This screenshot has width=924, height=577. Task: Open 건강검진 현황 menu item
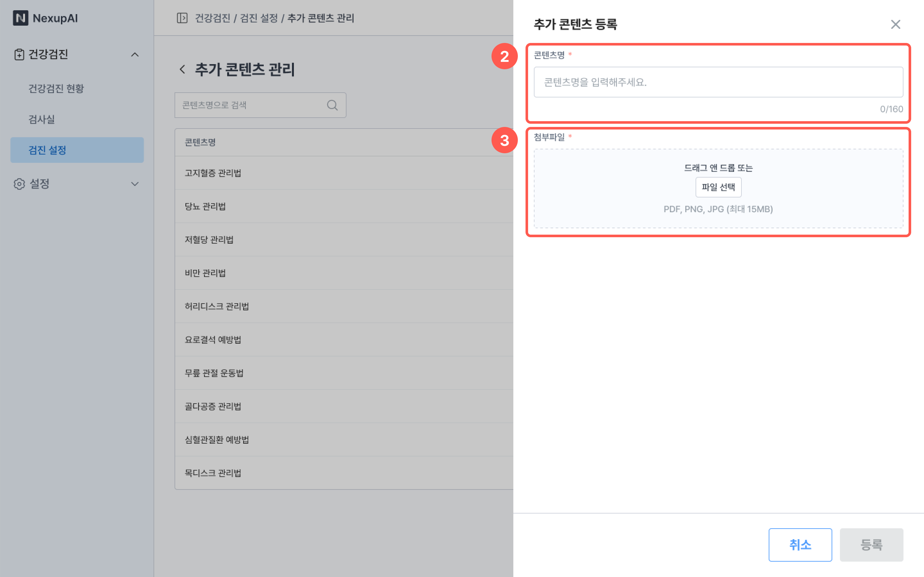pyautogui.click(x=56, y=88)
